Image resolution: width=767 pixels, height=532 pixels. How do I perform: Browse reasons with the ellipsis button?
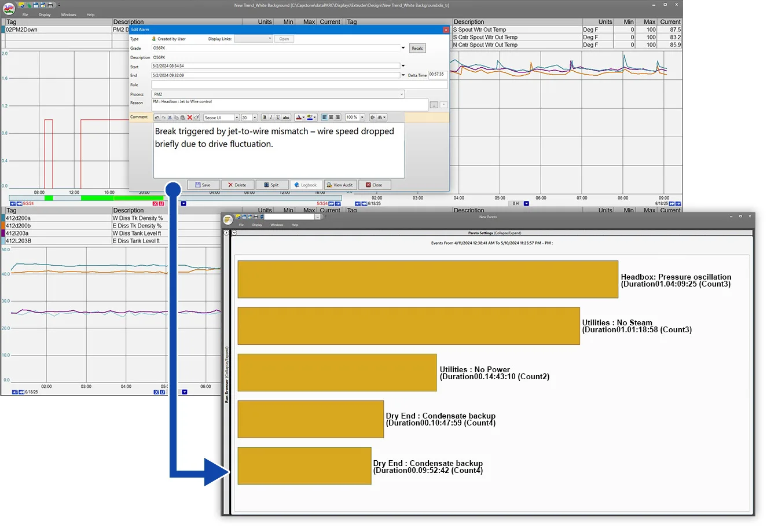tap(434, 105)
